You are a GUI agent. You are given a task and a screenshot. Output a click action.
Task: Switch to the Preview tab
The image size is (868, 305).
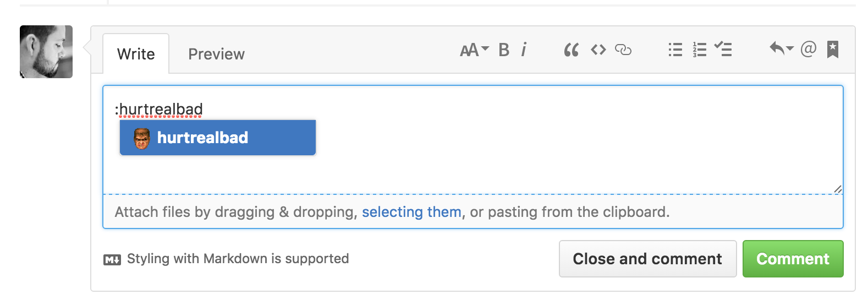click(216, 54)
